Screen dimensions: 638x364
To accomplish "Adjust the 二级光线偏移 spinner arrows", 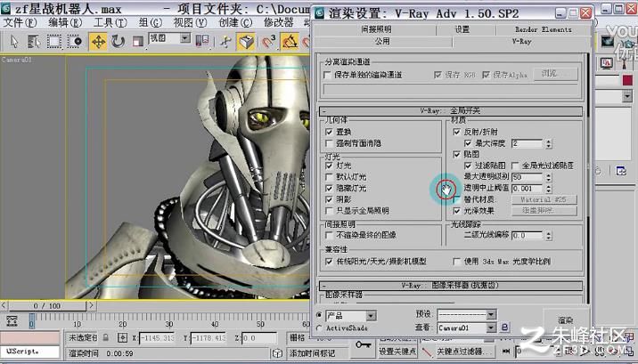I will [x=549, y=235].
